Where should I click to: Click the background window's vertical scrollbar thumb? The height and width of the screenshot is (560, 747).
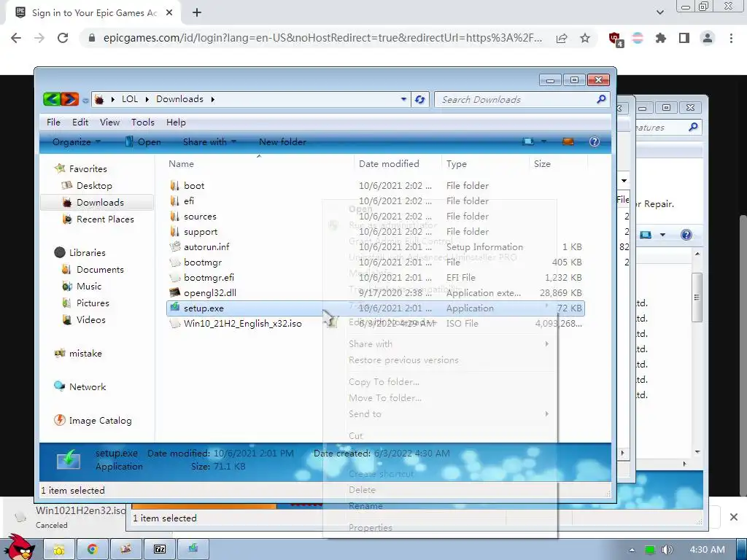pyautogui.click(x=697, y=297)
